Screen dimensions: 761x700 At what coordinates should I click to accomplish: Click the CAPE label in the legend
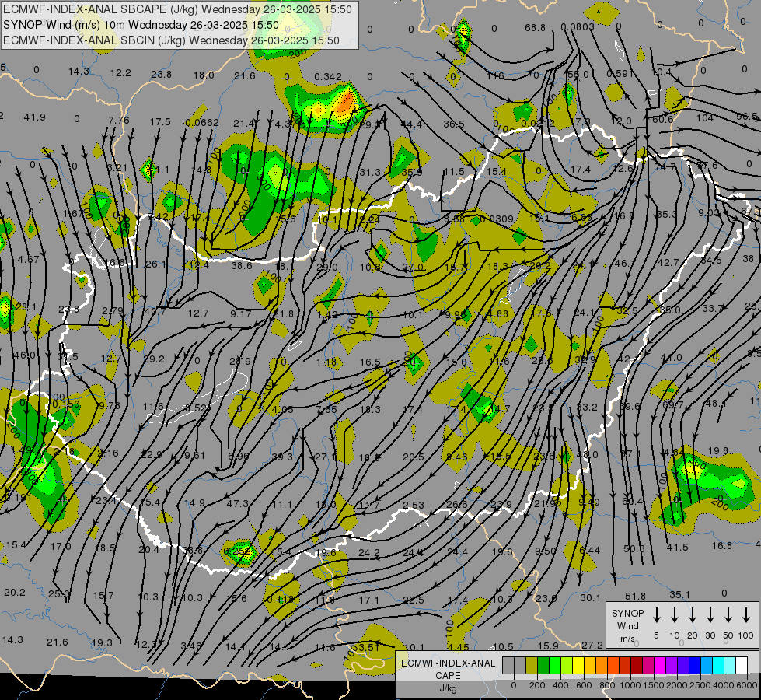click(448, 676)
